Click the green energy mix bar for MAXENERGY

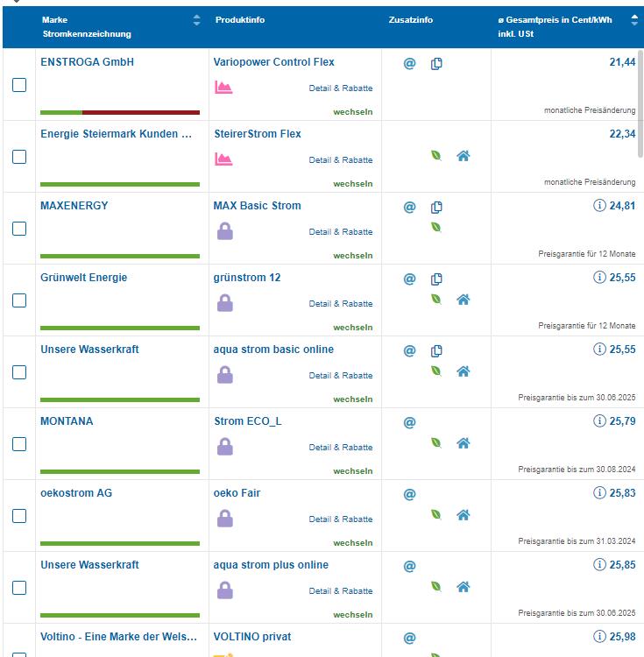click(x=120, y=256)
